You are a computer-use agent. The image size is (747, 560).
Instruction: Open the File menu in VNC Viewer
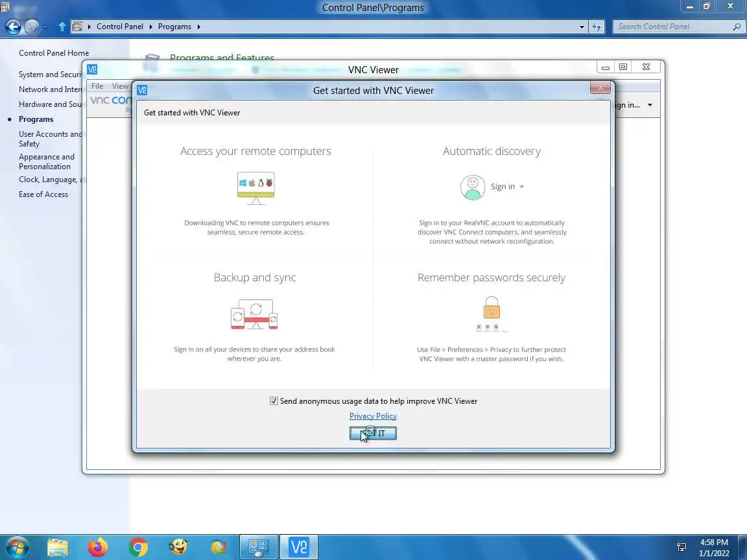click(97, 86)
